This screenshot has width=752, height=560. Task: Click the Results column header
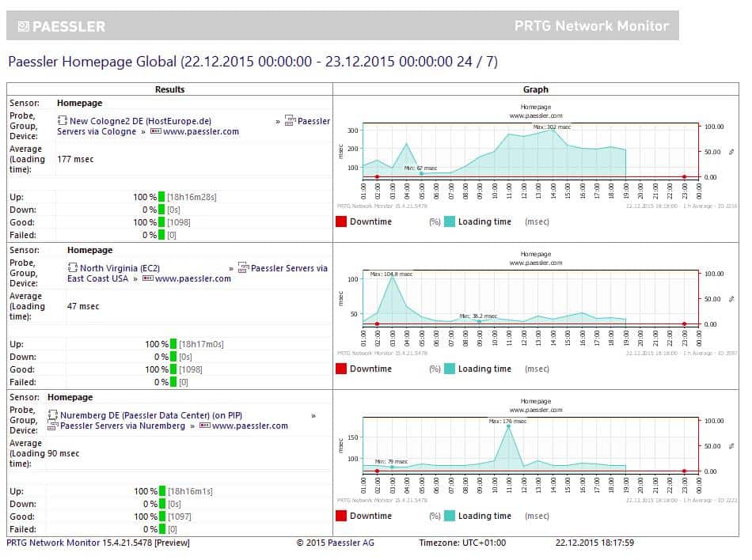point(169,89)
